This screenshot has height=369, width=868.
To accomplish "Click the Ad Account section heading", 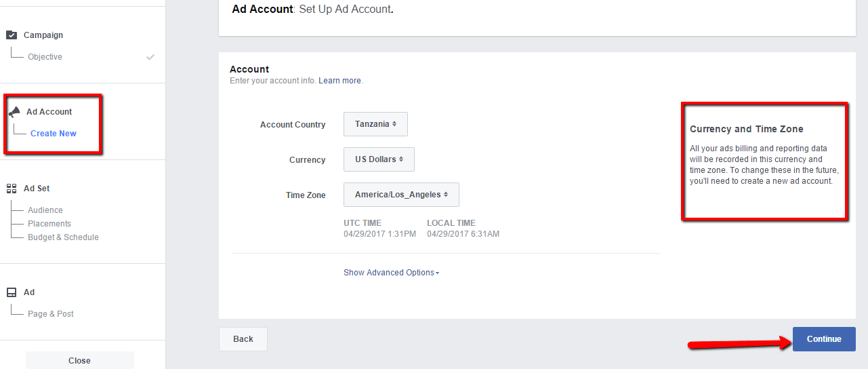I will click(49, 112).
